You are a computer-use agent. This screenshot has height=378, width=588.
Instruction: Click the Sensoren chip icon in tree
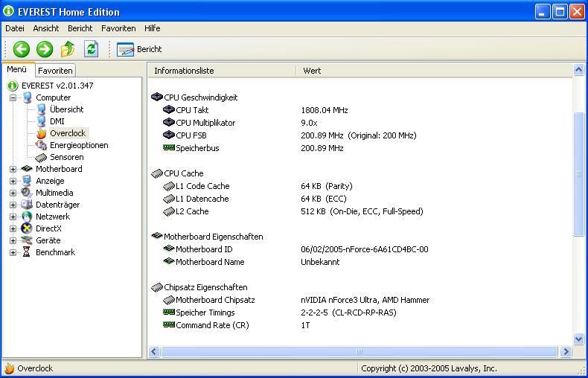click(41, 158)
